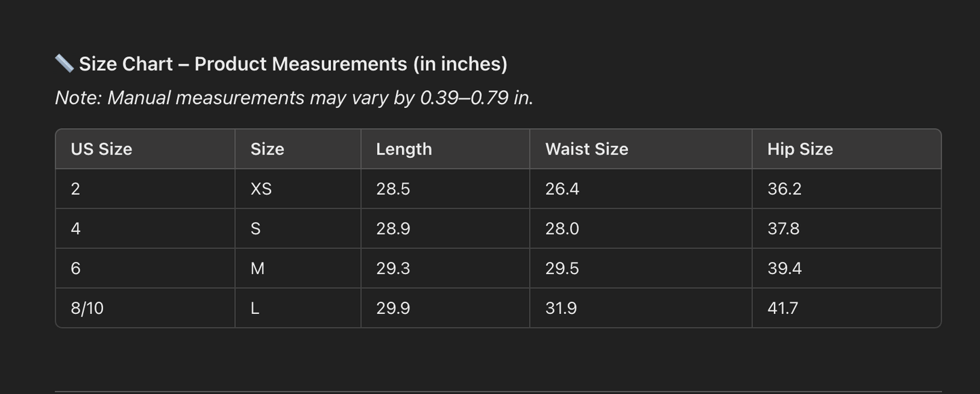This screenshot has height=394, width=980.
Task: Select the XS size cell
Action: [x=261, y=189]
